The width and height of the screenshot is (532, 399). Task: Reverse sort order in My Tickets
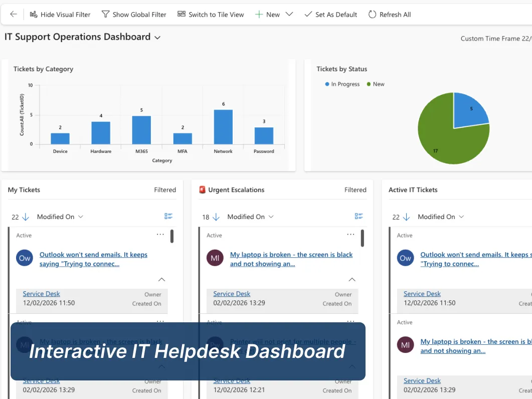pos(26,217)
